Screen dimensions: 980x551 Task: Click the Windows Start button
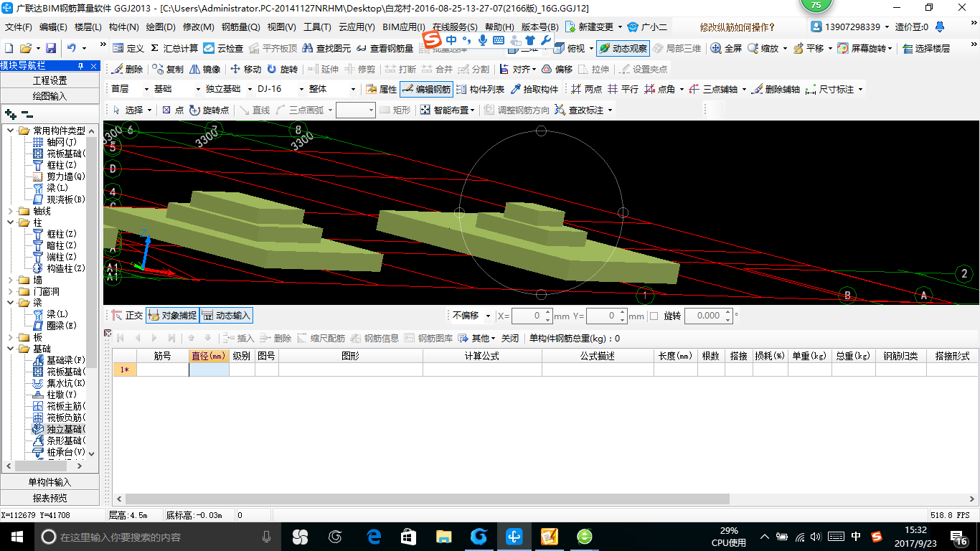tap(16, 536)
